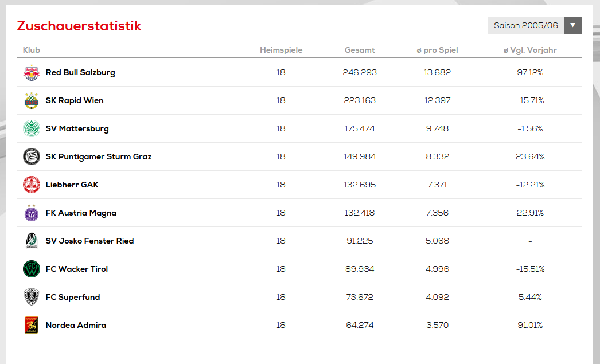
Task: Click the per-game average 12.397
Action: tap(437, 100)
